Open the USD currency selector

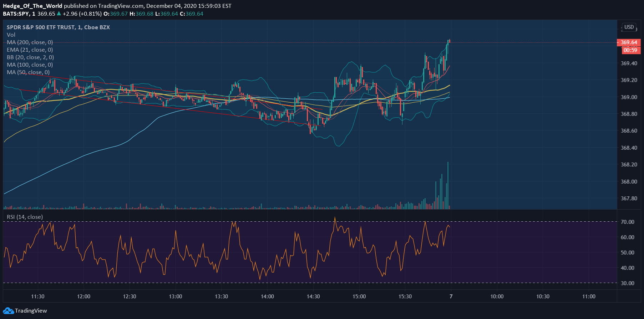(629, 27)
